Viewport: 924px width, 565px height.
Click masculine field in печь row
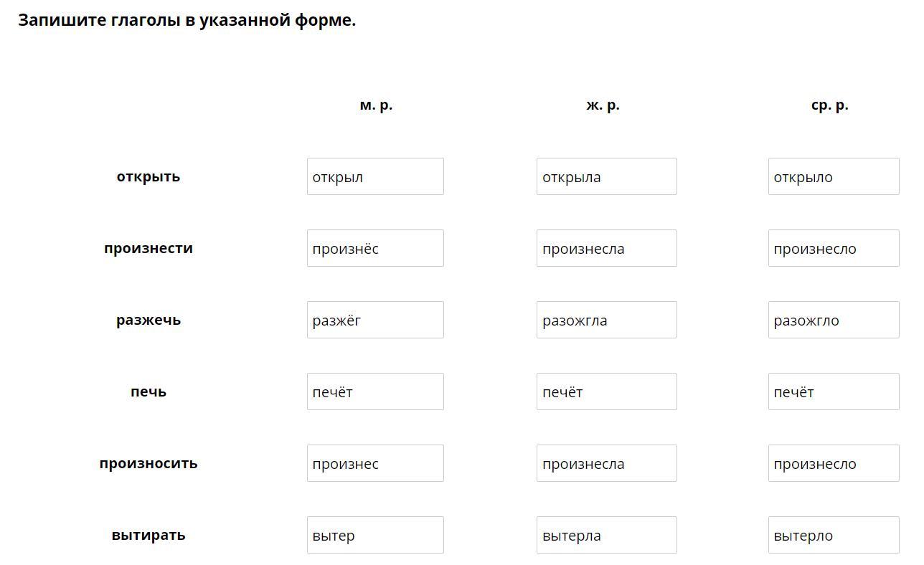coord(375,391)
